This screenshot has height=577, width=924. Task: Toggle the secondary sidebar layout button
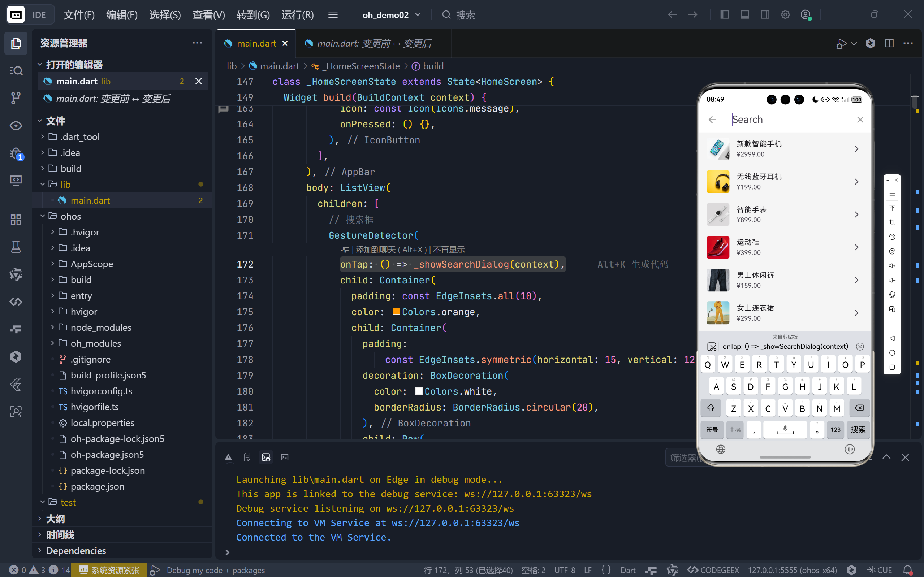click(765, 15)
